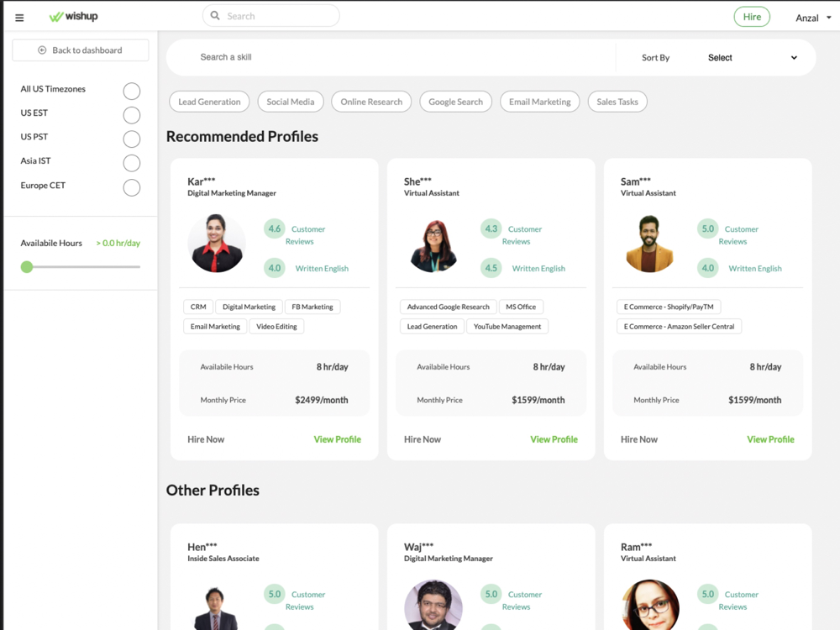Click the magnifier icon in top search
Screen dimensions: 840x630
(215, 16)
